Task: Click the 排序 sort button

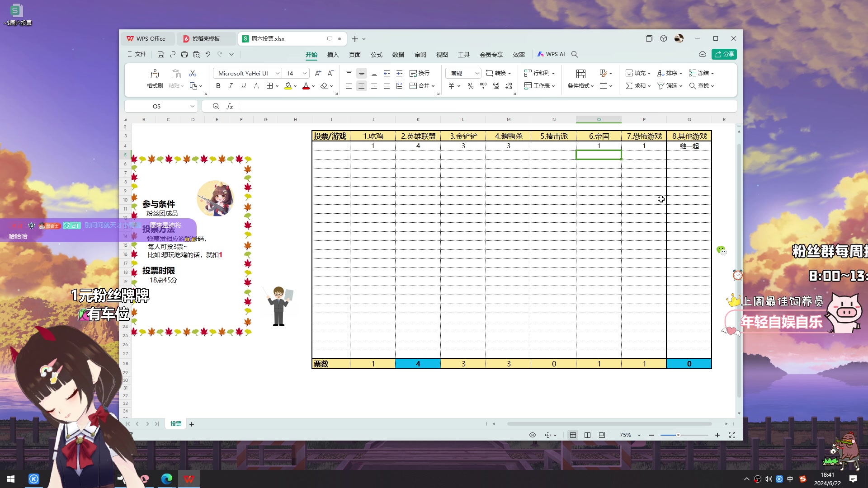Action: tap(670, 73)
